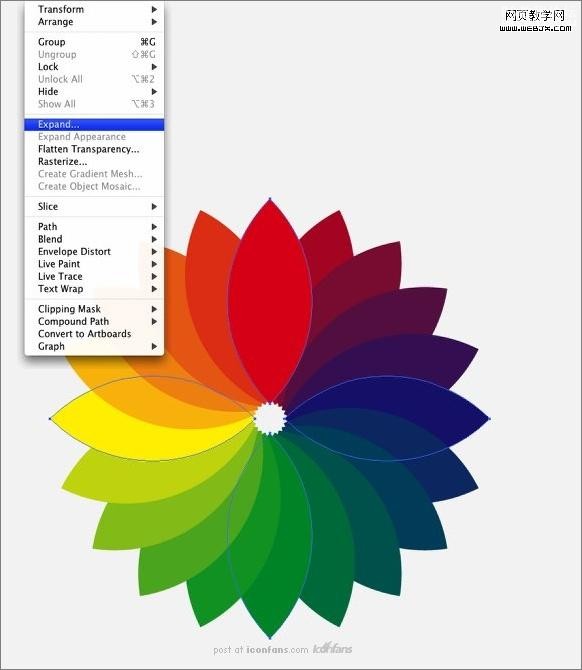Open the Hide submenu
Image resolution: width=582 pixels, height=670 pixels.
click(x=94, y=91)
